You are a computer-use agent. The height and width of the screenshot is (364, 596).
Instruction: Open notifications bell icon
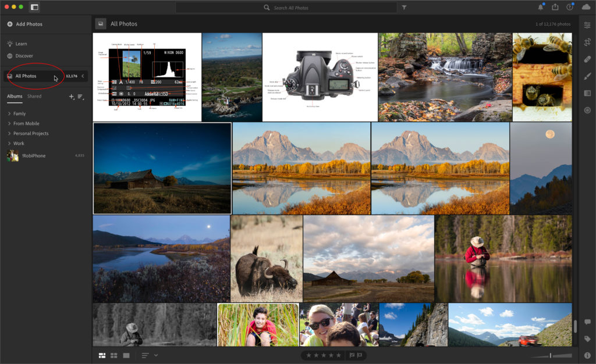tap(541, 8)
